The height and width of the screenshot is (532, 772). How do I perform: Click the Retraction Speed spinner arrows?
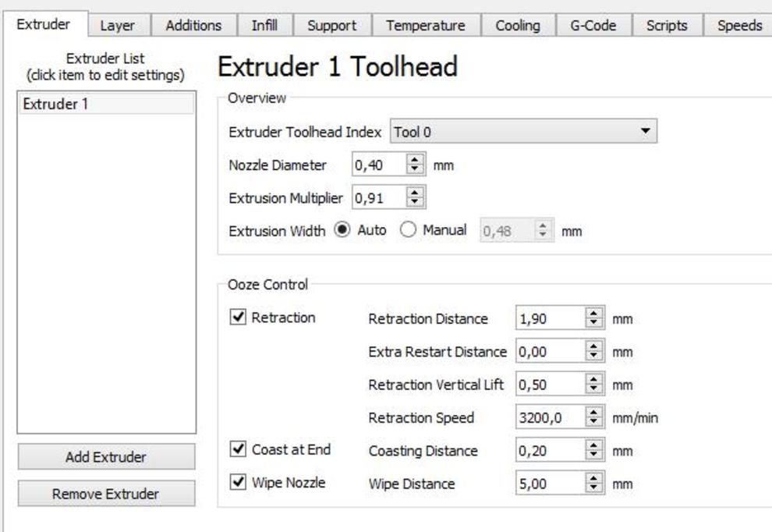(594, 418)
